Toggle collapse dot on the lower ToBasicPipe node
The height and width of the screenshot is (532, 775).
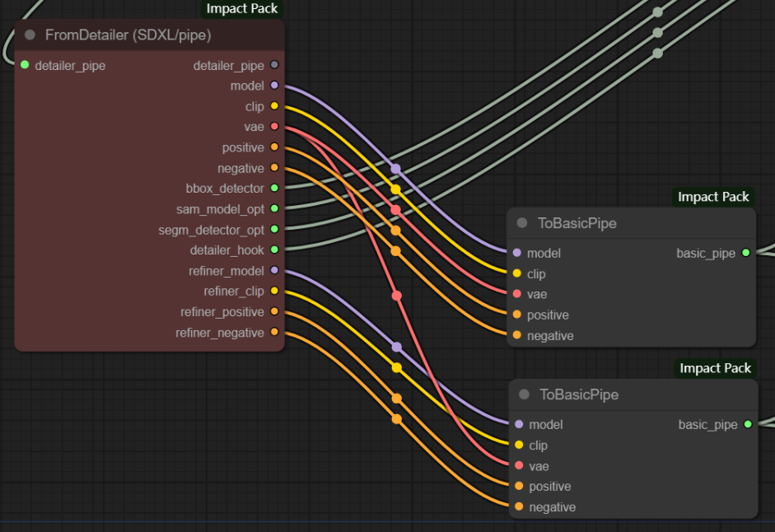click(x=524, y=395)
